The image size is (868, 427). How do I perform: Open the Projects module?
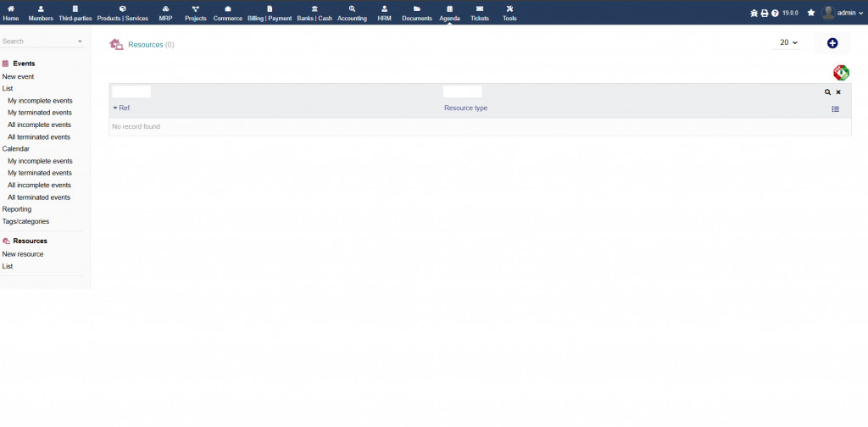(x=196, y=14)
